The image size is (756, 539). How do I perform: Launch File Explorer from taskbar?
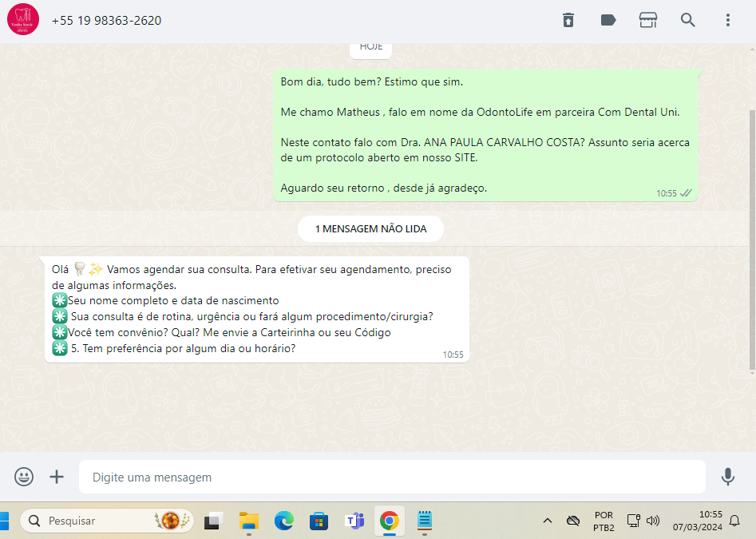pos(249,521)
